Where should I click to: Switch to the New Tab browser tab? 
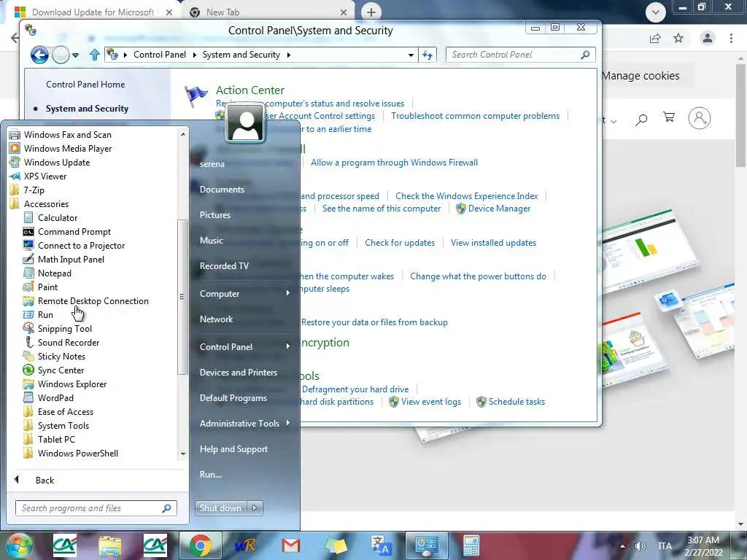(x=267, y=12)
